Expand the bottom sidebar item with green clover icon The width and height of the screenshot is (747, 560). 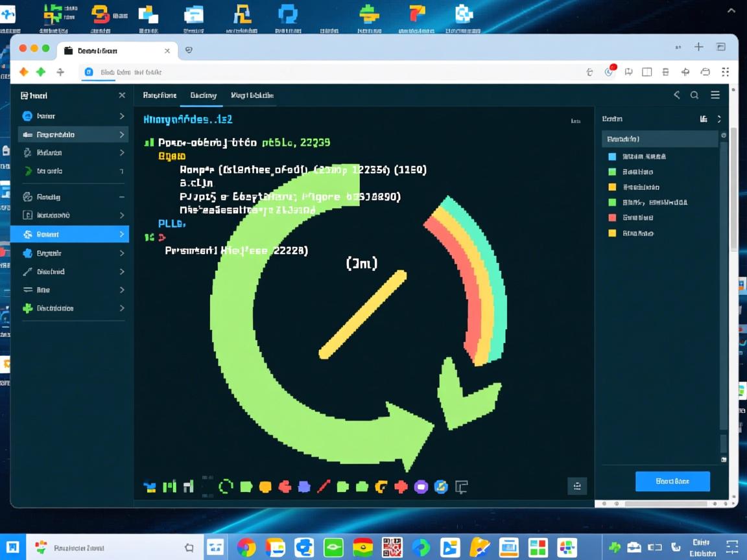tap(121, 309)
